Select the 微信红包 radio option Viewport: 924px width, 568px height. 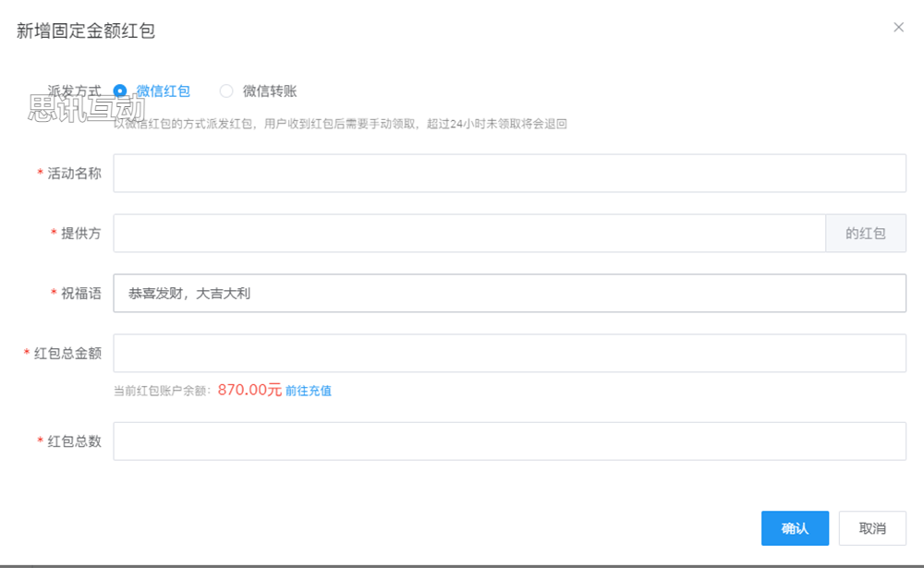tap(120, 91)
